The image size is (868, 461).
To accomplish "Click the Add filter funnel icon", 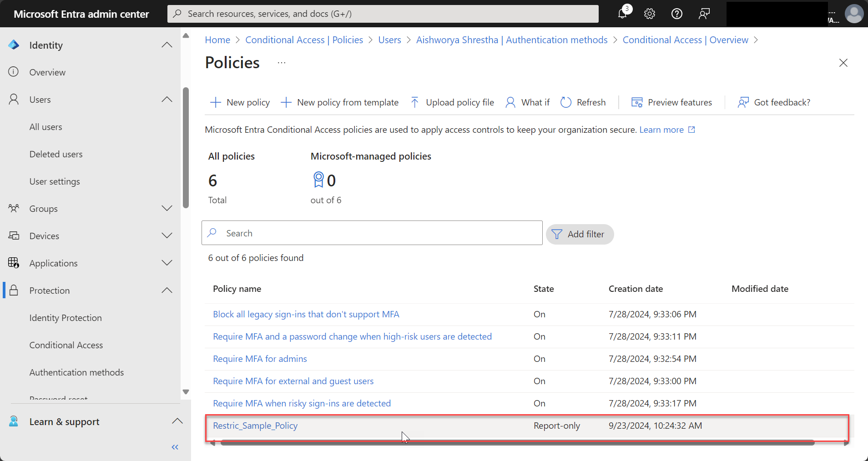I will pos(557,234).
